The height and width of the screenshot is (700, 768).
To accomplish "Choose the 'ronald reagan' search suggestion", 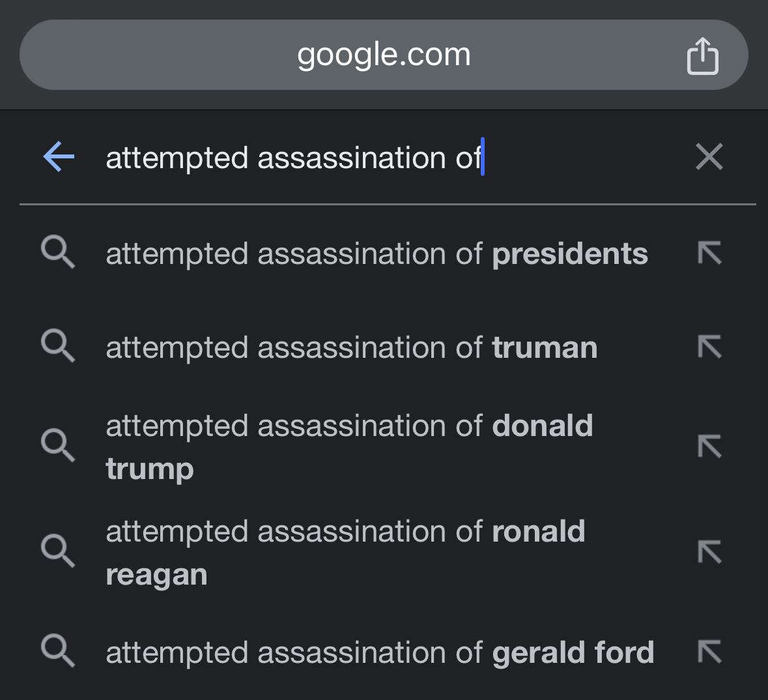I will coord(345,553).
